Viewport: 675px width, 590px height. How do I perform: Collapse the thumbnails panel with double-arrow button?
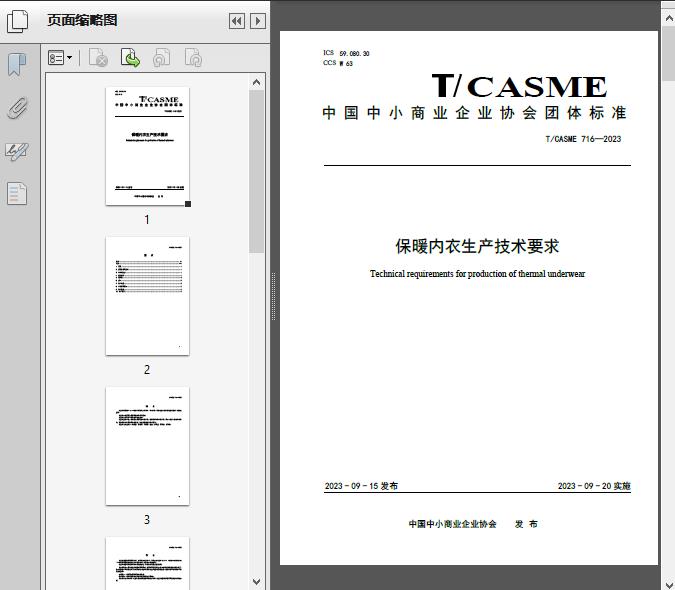(236, 21)
